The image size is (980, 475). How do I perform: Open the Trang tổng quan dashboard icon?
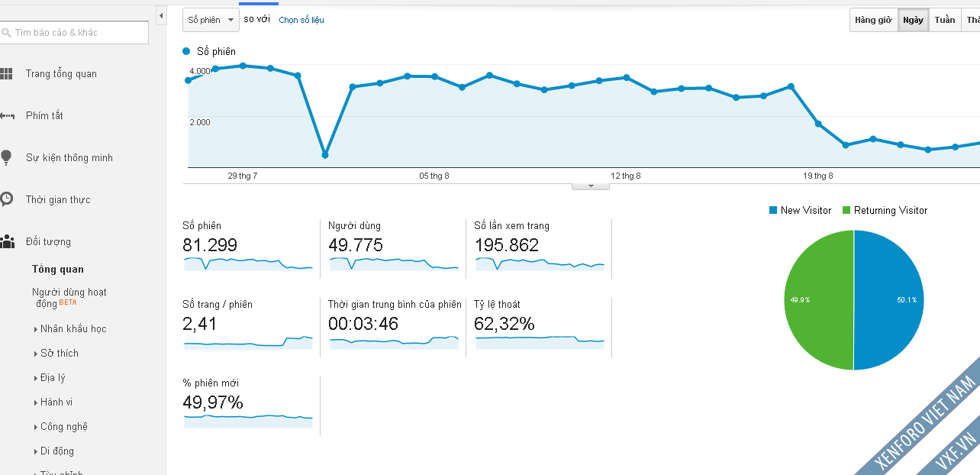pyautogui.click(x=6, y=74)
